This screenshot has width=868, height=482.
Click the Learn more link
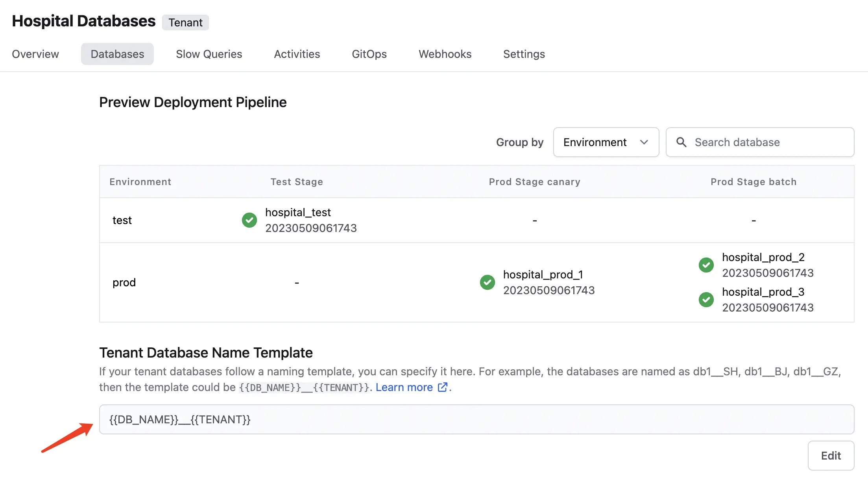pos(404,387)
